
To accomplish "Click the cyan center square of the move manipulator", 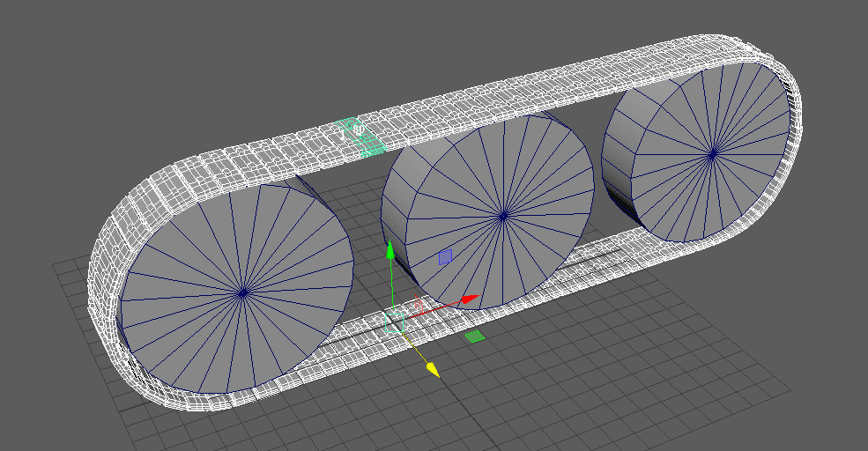I will [x=394, y=322].
